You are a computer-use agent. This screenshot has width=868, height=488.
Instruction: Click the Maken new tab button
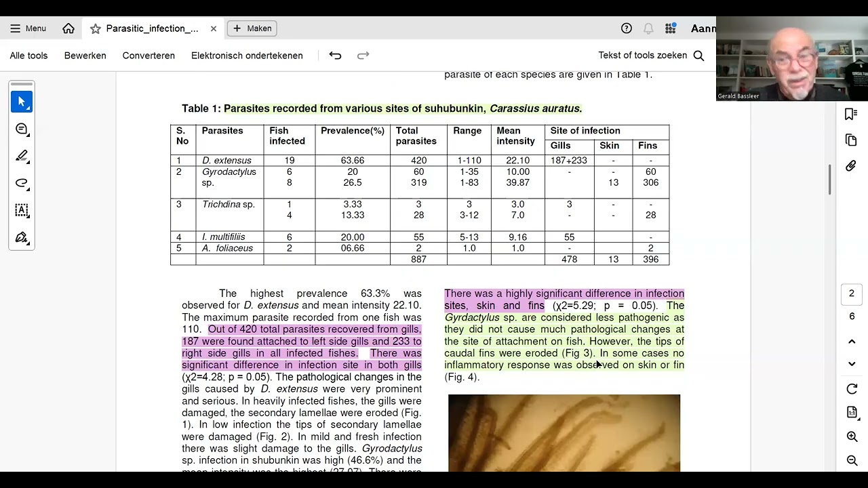click(x=252, y=28)
